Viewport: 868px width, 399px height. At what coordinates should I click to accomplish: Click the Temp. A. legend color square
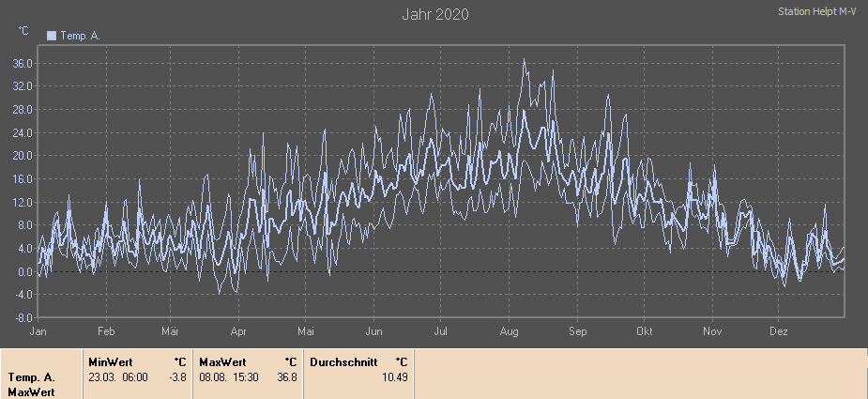[x=52, y=36]
